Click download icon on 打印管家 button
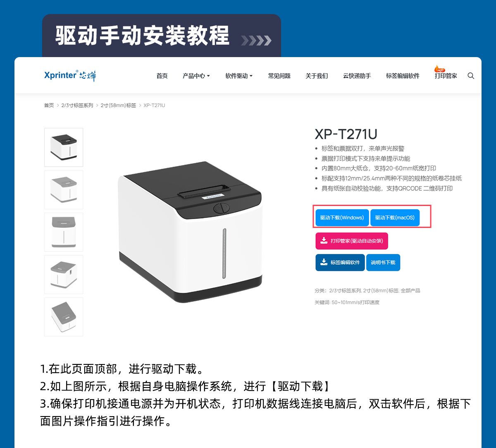 pyautogui.click(x=324, y=240)
